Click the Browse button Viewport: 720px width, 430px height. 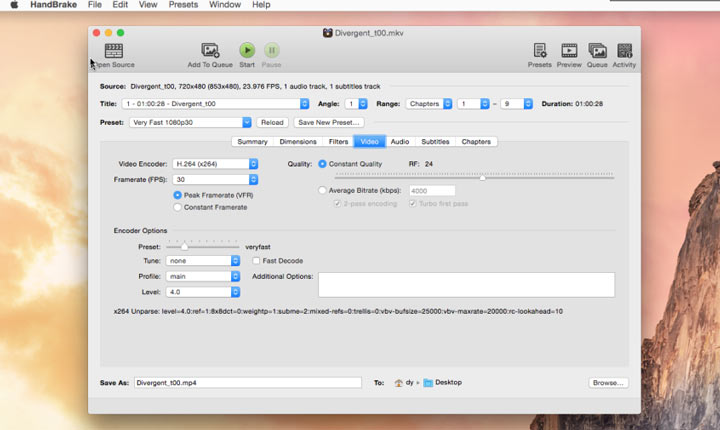[x=608, y=383]
